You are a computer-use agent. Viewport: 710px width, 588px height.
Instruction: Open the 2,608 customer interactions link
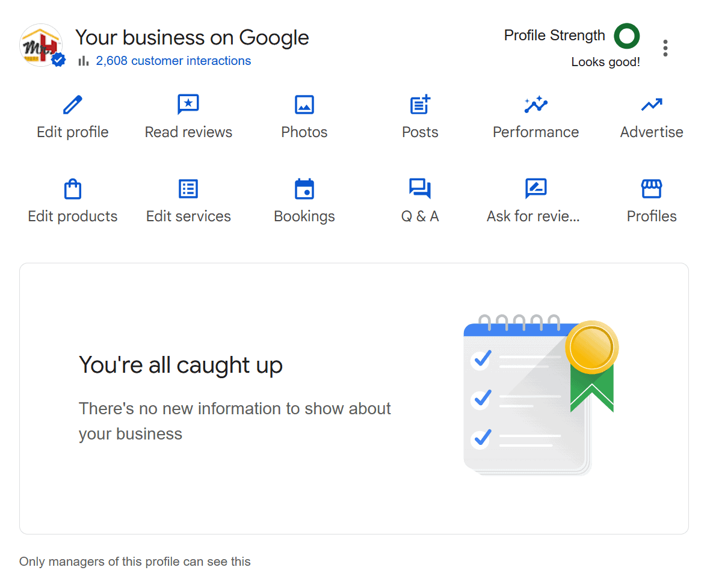173,61
